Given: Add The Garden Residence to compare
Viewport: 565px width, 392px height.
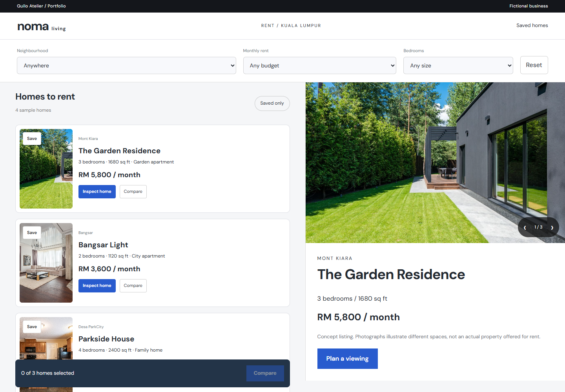Looking at the screenshot, I should (133, 192).
